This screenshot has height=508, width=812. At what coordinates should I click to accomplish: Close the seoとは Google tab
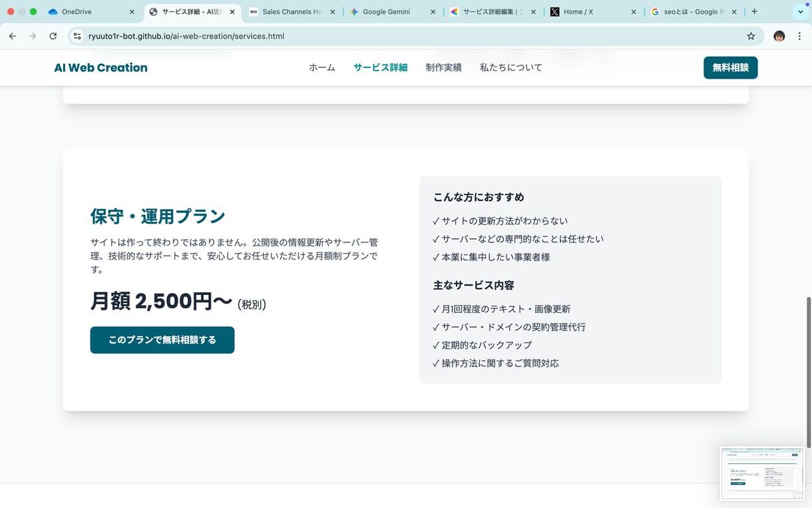point(734,12)
